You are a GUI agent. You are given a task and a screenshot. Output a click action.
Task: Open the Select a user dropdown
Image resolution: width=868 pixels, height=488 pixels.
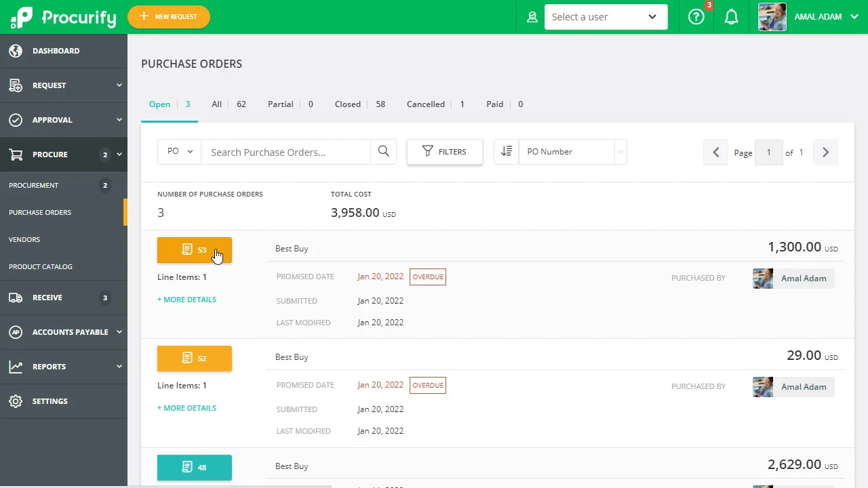point(606,17)
